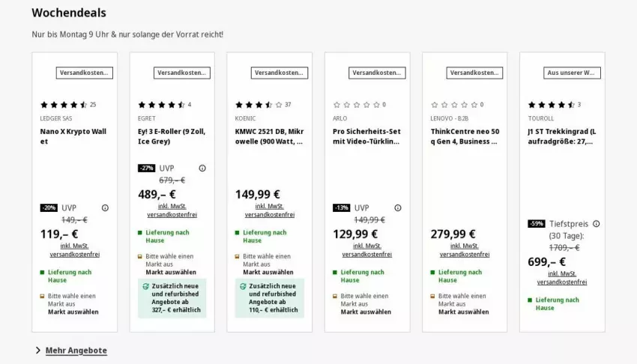Click Markt auswählen on ThinkCentre card
This screenshot has width=637, height=364.
[x=464, y=312]
